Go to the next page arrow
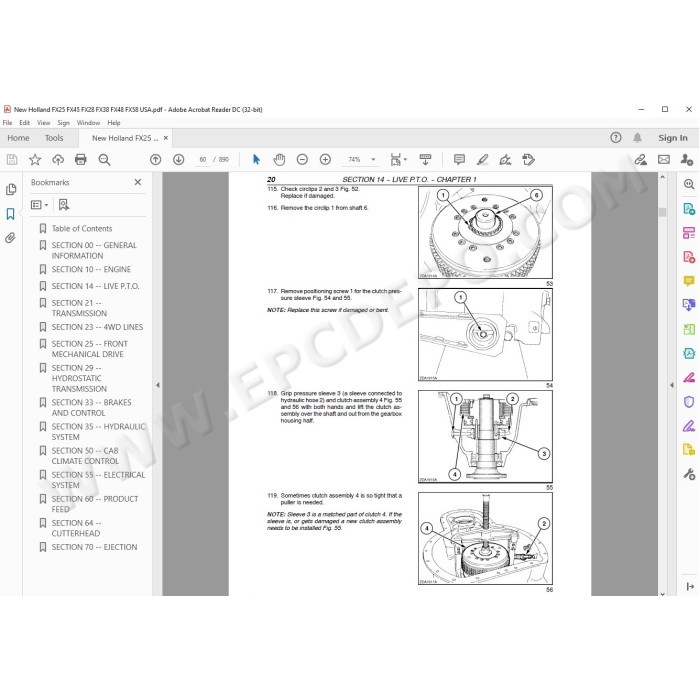Viewport: 700px width, 700px height. click(x=179, y=159)
